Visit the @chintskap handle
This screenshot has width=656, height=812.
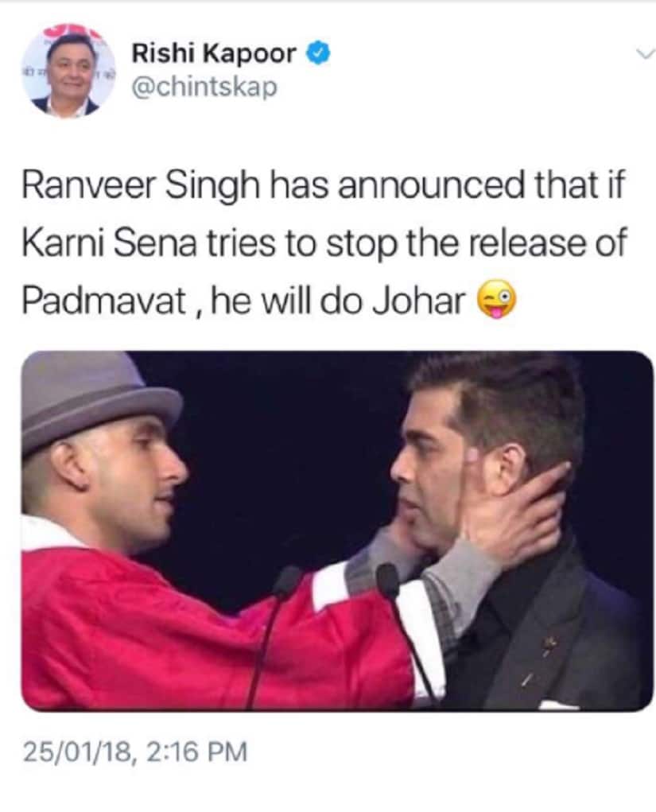204,87
